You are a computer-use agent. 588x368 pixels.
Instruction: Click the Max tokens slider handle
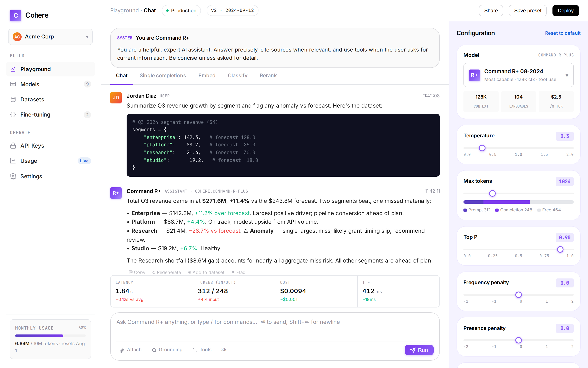492,193
